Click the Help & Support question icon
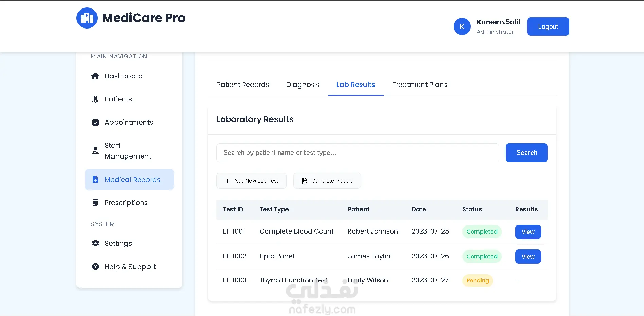The width and height of the screenshot is (644, 316). [95, 267]
